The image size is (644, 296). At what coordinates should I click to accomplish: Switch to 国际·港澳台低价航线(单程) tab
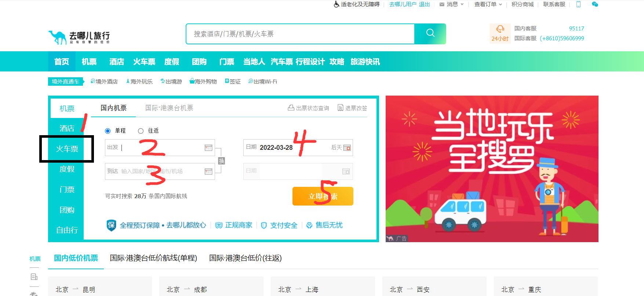(153, 258)
